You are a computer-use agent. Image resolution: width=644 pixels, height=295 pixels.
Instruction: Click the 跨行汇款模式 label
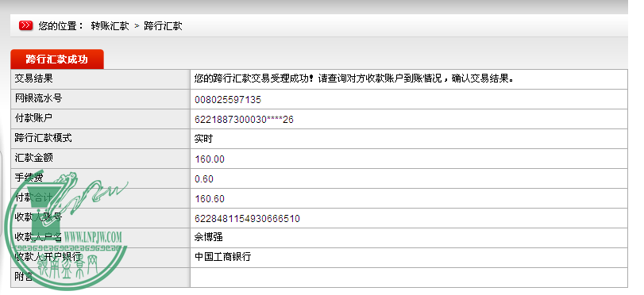click(x=43, y=137)
